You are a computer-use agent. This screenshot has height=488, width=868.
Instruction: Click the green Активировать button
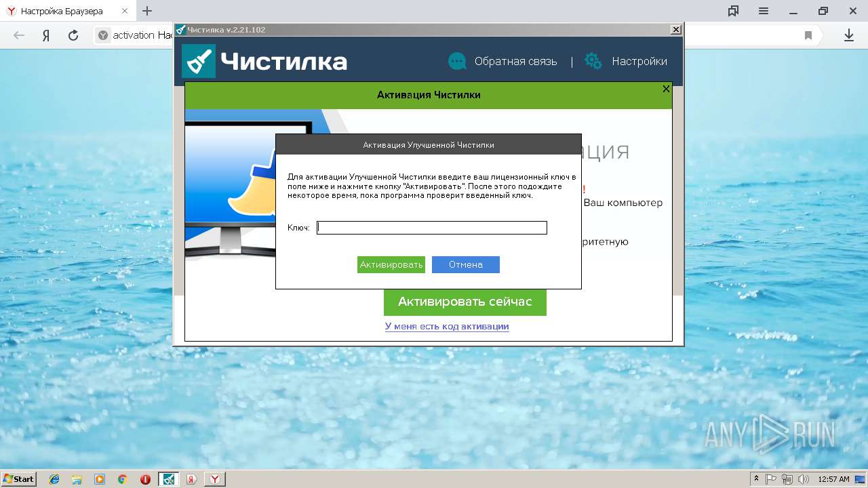[391, 264]
